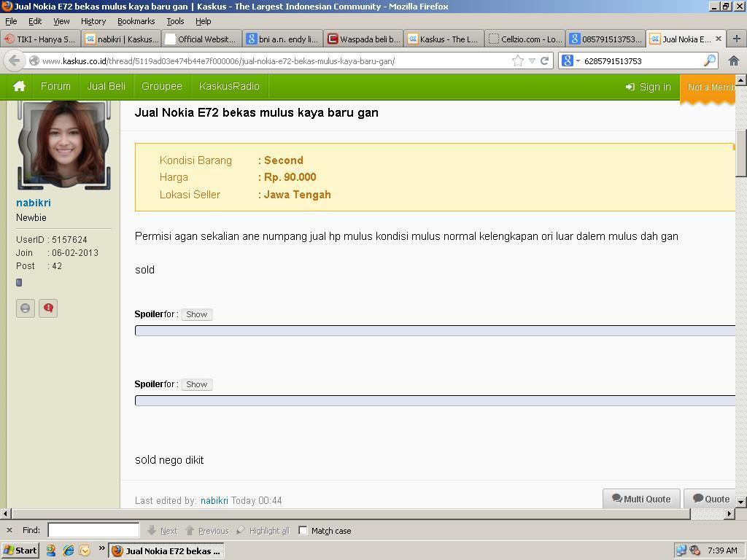The image size is (747, 560).
Task: Show the first spoiler content
Action: click(197, 314)
